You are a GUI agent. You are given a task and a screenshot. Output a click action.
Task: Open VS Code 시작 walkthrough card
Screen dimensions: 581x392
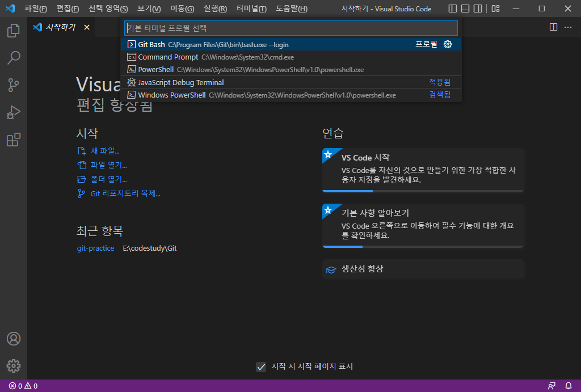point(423,170)
